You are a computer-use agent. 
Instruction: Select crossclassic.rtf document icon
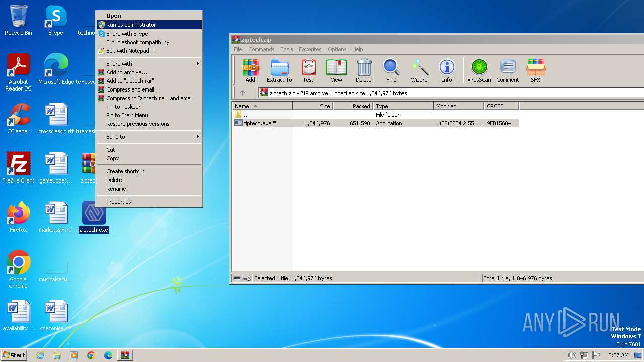tap(56, 119)
